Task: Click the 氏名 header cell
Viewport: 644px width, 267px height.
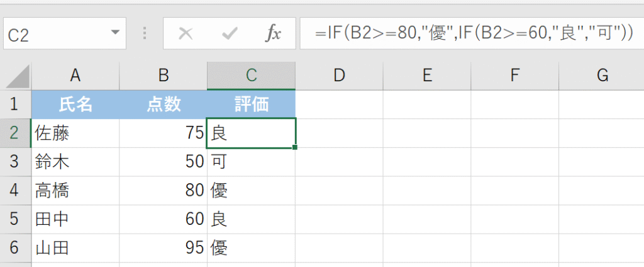Action: click(75, 104)
